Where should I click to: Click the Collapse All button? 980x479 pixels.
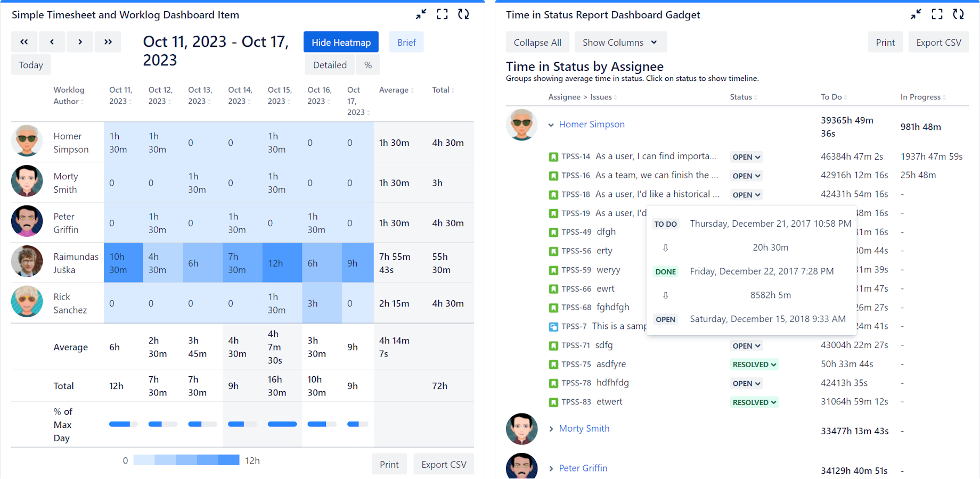click(x=537, y=42)
